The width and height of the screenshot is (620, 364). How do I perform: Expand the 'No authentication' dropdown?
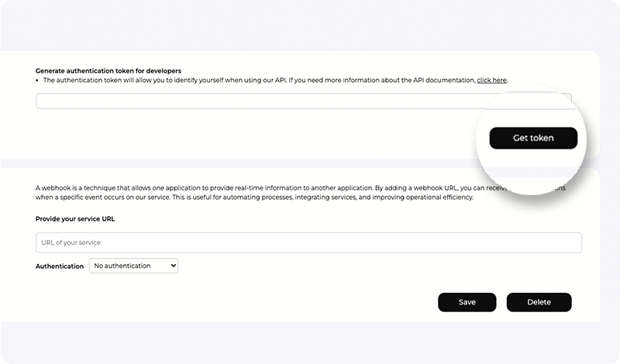[134, 266]
